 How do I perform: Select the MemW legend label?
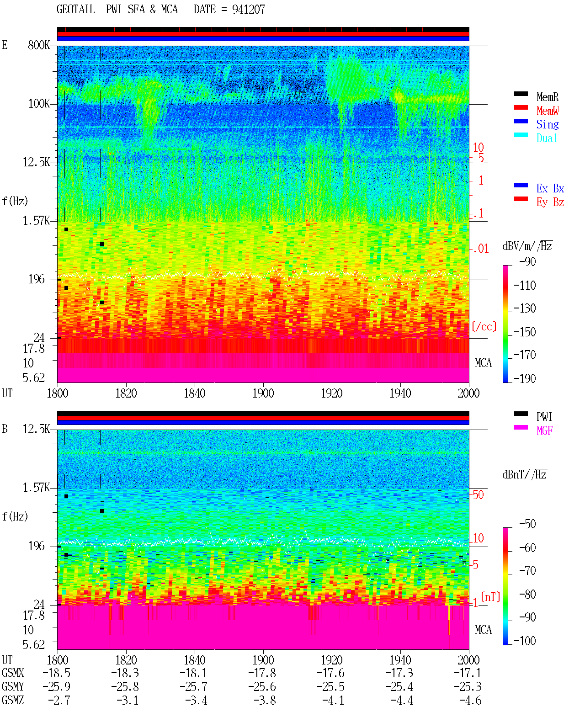[548, 111]
